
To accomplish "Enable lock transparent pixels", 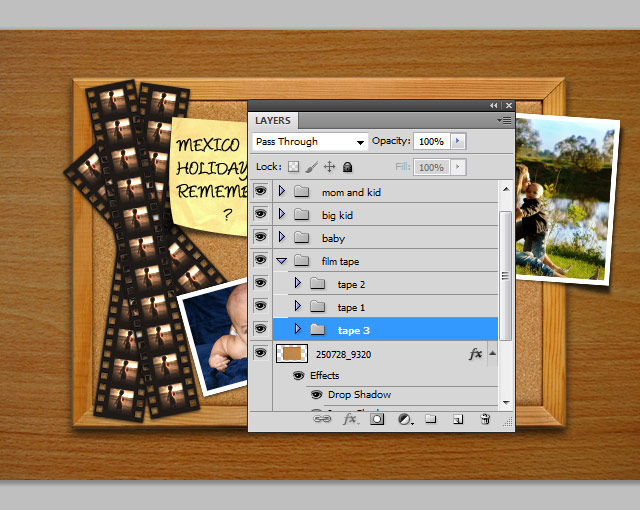I will tap(294, 167).
